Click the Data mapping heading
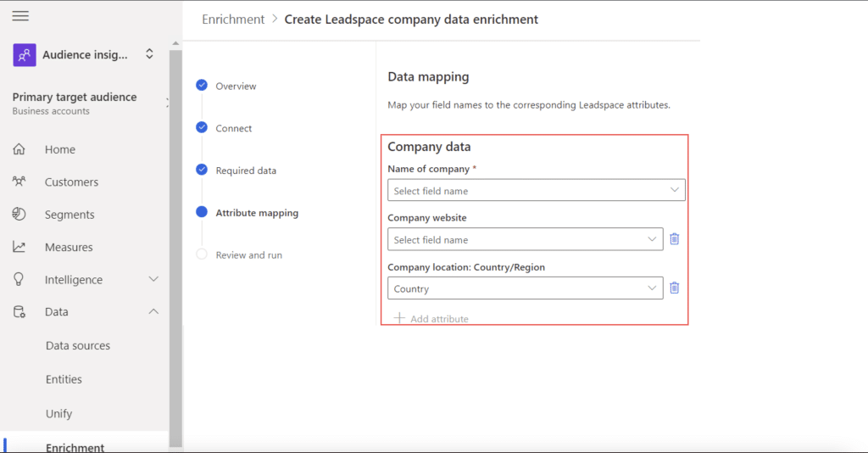This screenshot has width=868, height=453. pyautogui.click(x=428, y=76)
